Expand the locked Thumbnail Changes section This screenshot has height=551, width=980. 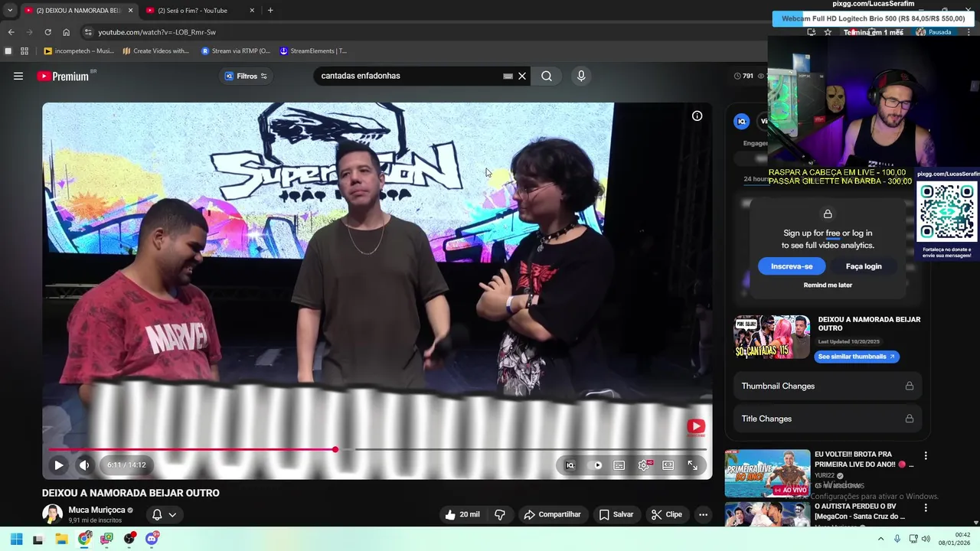point(827,386)
